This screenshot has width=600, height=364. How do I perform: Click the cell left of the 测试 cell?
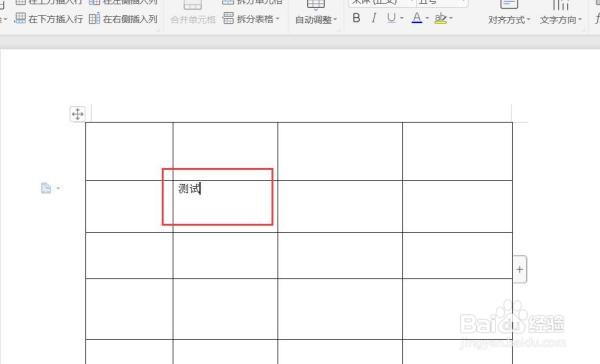129,206
